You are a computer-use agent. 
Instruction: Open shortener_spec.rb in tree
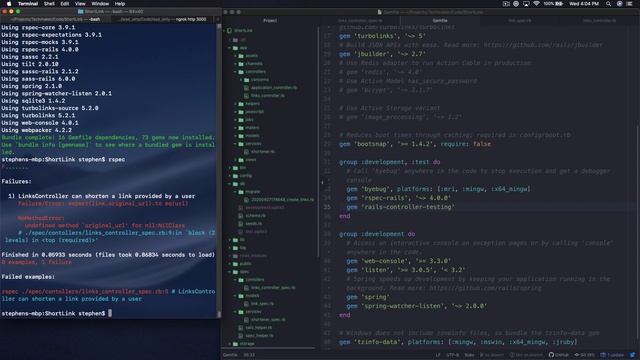coord(268,320)
